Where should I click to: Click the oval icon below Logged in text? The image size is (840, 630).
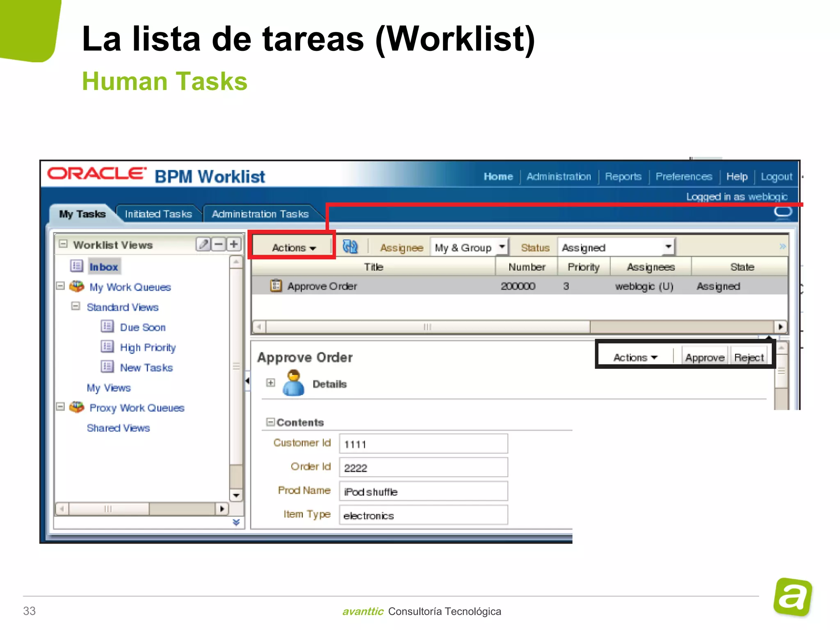(x=783, y=212)
